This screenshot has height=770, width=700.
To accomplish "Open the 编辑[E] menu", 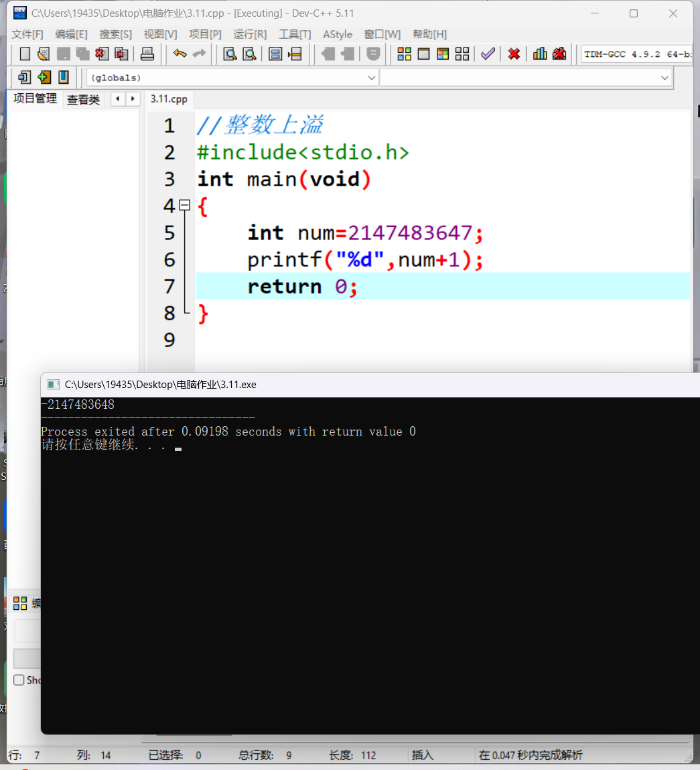I will click(x=71, y=34).
